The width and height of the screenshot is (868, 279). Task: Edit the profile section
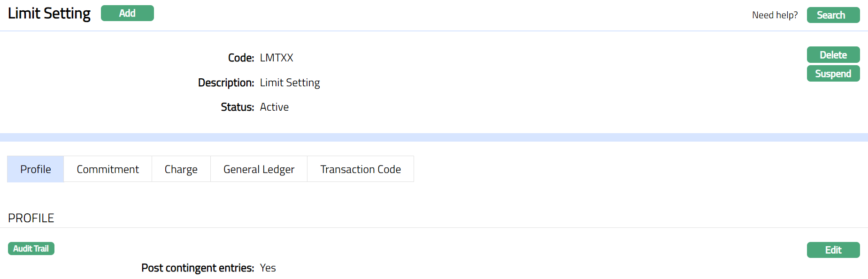(833, 250)
